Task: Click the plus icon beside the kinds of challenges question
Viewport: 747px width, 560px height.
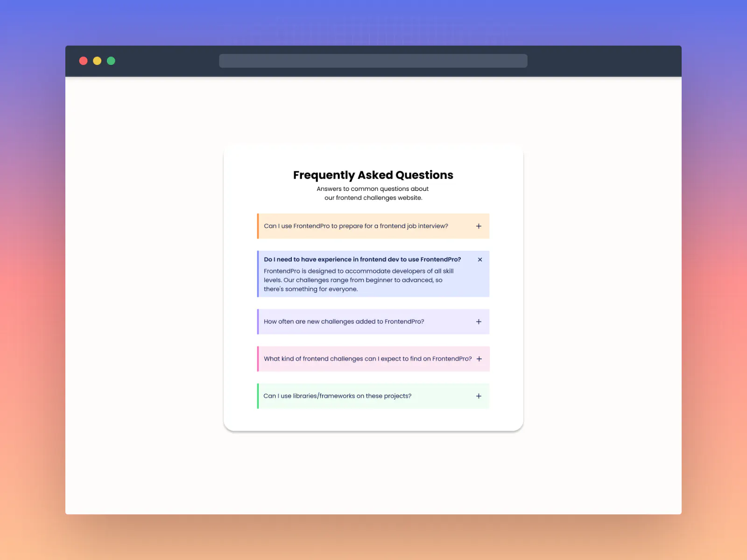Action: pyautogui.click(x=479, y=359)
